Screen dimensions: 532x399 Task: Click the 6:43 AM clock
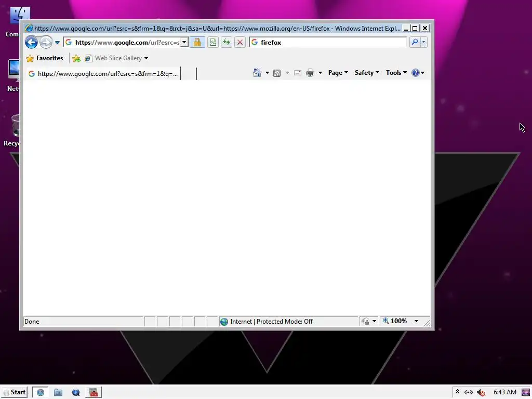pyautogui.click(x=505, y=392)
